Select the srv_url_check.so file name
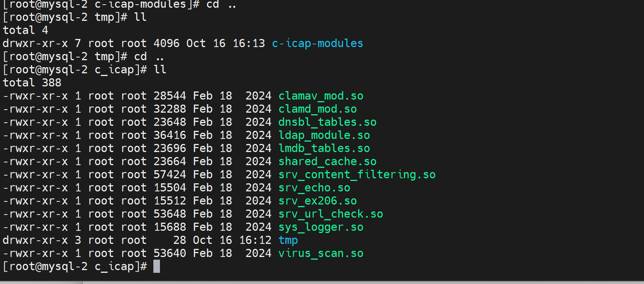This screenshot has width=644, height=284. [x=331, y=214]
